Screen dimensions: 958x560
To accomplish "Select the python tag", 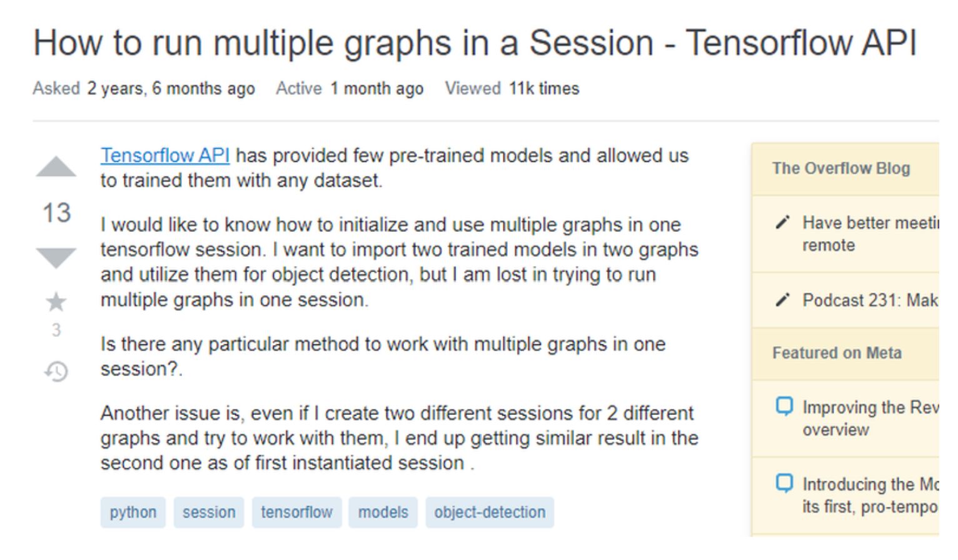I will [133, 512].
